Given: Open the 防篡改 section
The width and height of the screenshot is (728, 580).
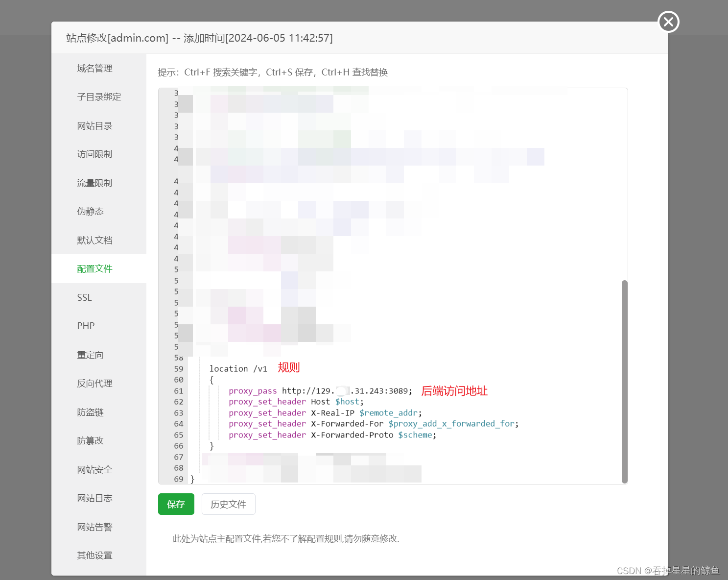Looking at the screenshot, I should pos(90,440).
